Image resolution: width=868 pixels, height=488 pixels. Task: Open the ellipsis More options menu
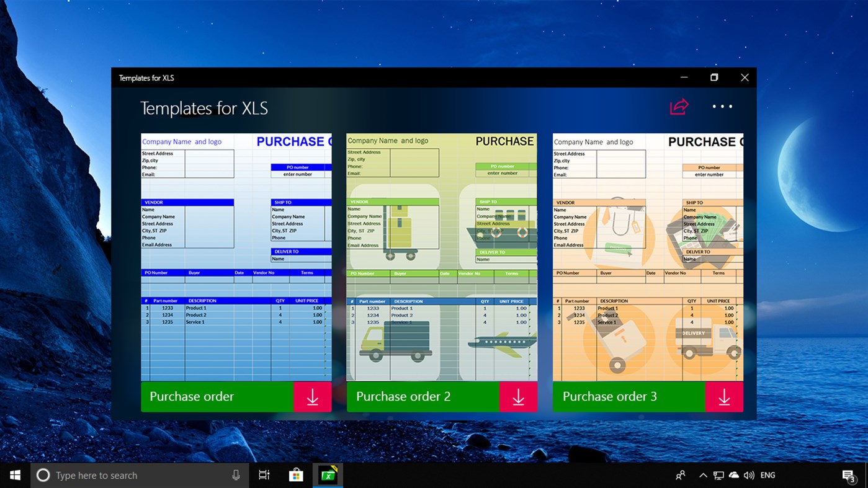click(722, 106)
